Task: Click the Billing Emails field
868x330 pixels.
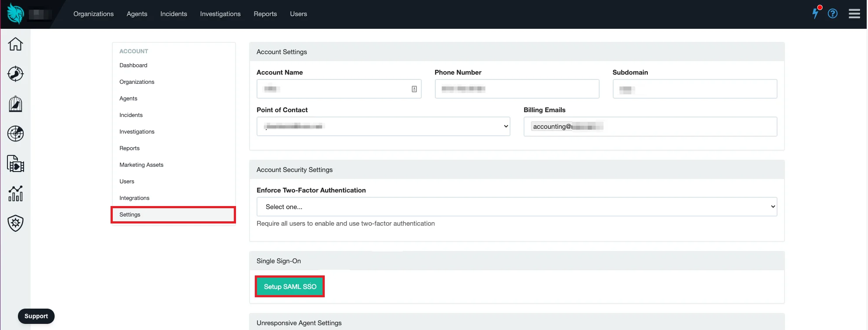Action: click(650, 126)
